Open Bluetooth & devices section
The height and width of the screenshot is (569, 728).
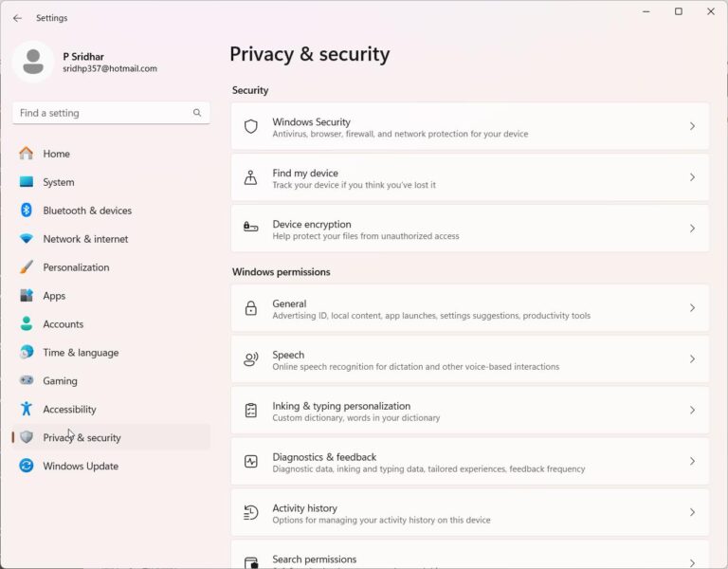(112, 210)
